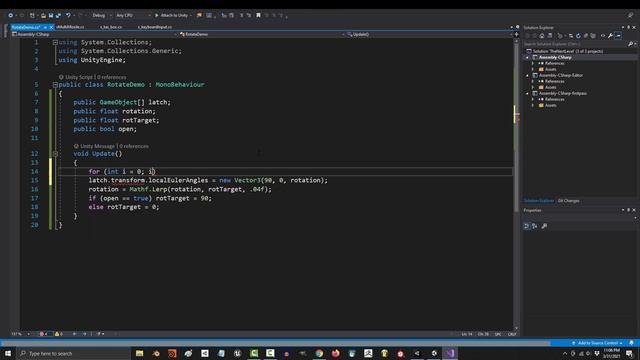The width and height of the screenshot is (640, 360).
Task: Click the Collapse All icon in Solution Explorer
Action: click(x=585, y=36)
